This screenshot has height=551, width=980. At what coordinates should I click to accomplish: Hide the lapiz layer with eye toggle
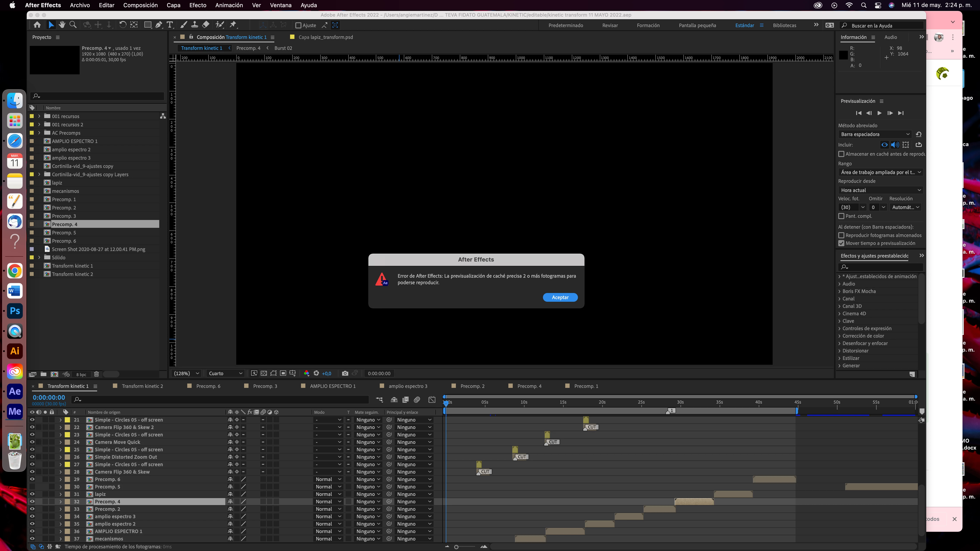[32, 494]
